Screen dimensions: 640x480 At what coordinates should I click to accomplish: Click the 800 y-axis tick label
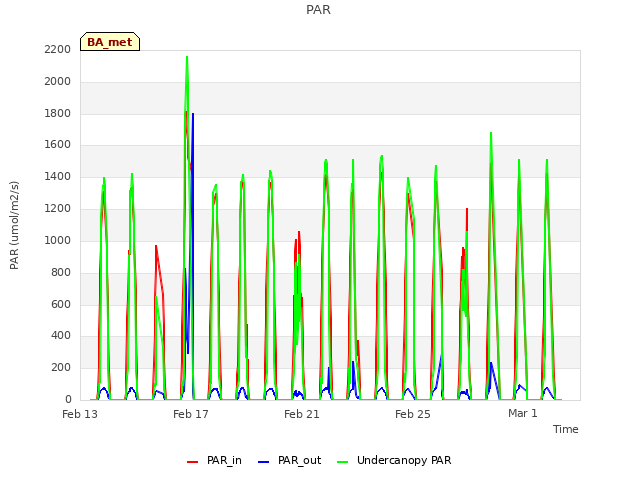click(x=61, y=272)
